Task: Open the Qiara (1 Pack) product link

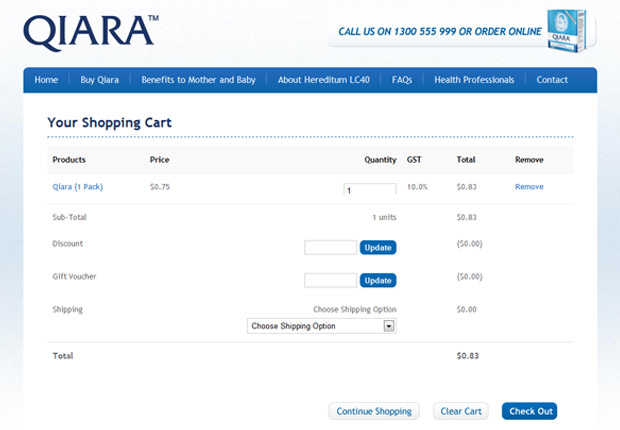Action: coord(78,187)
